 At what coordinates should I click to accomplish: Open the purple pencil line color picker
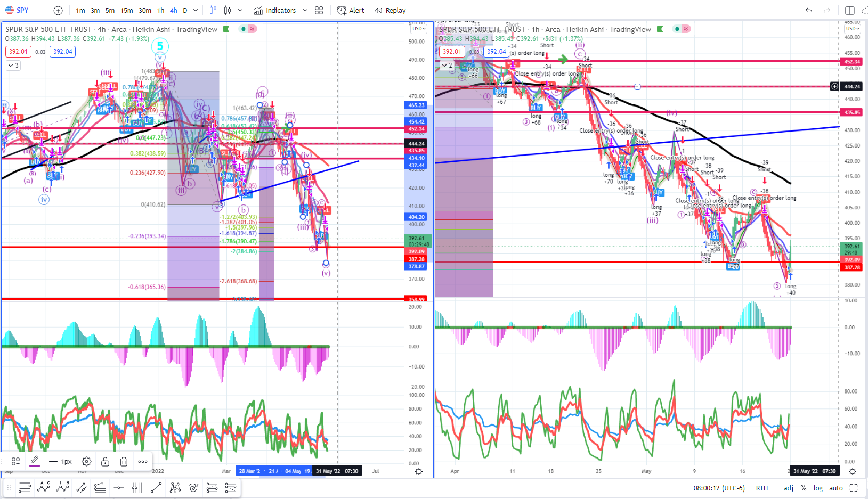pos(34,461)
